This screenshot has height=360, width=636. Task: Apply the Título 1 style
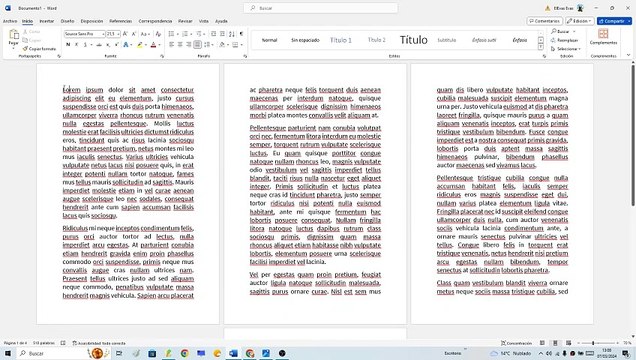341,40
